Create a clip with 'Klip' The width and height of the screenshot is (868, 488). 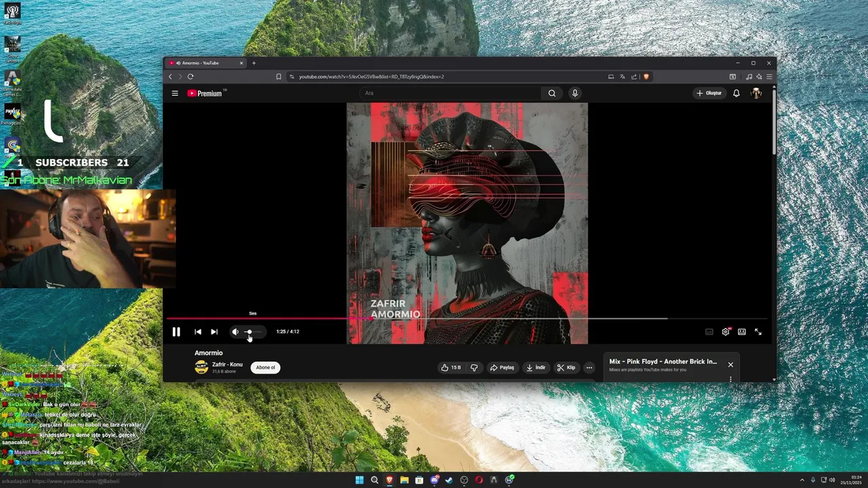click(566, 367)
